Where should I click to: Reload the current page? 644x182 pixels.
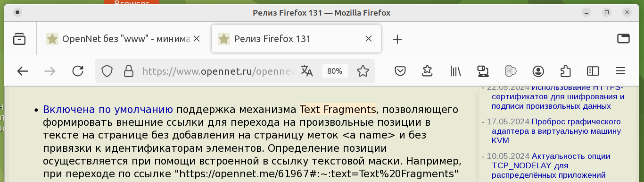(78, 71)
